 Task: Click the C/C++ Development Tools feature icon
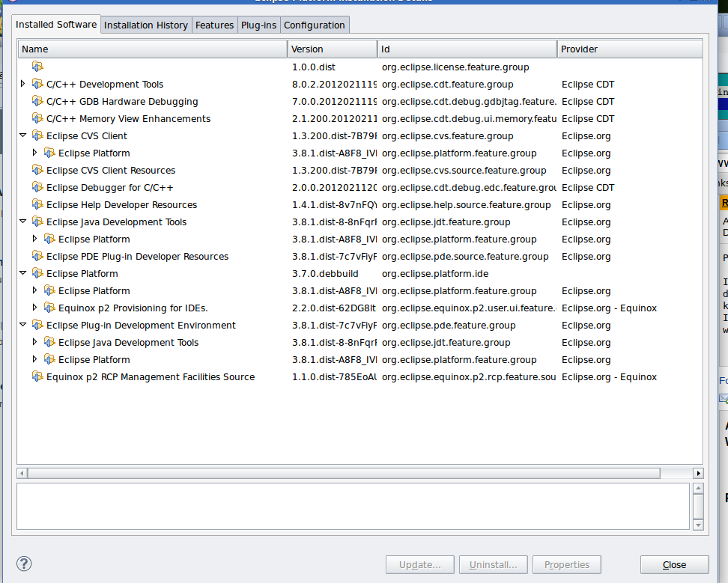37,84
